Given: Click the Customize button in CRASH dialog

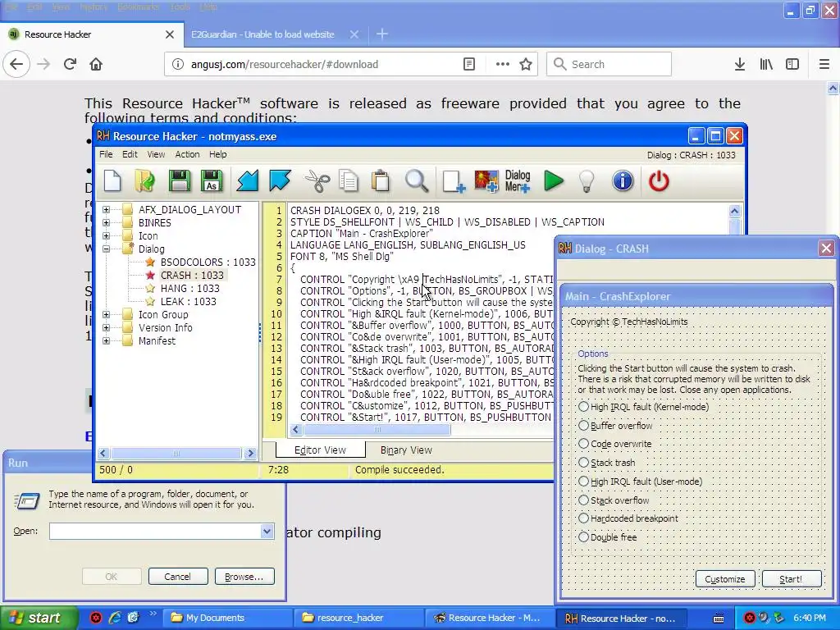Looking at the screenshot, I should tap(725, 579).
